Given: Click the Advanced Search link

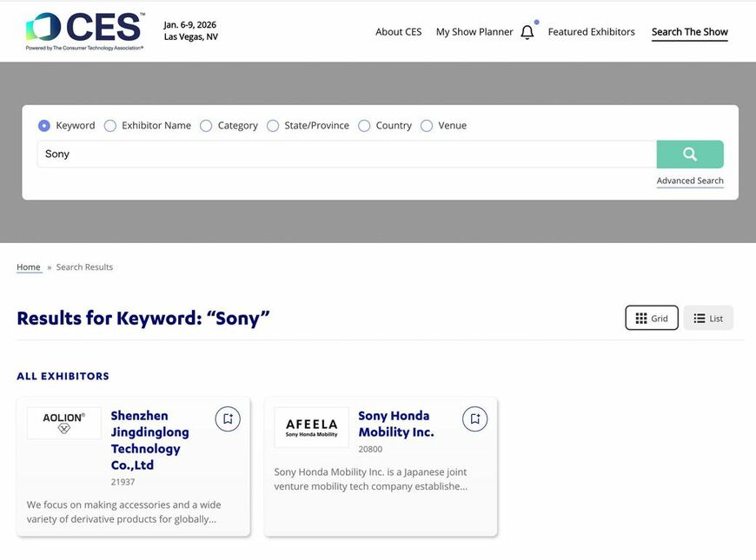Looking at the screenshot, I should [x=689, y=181].
